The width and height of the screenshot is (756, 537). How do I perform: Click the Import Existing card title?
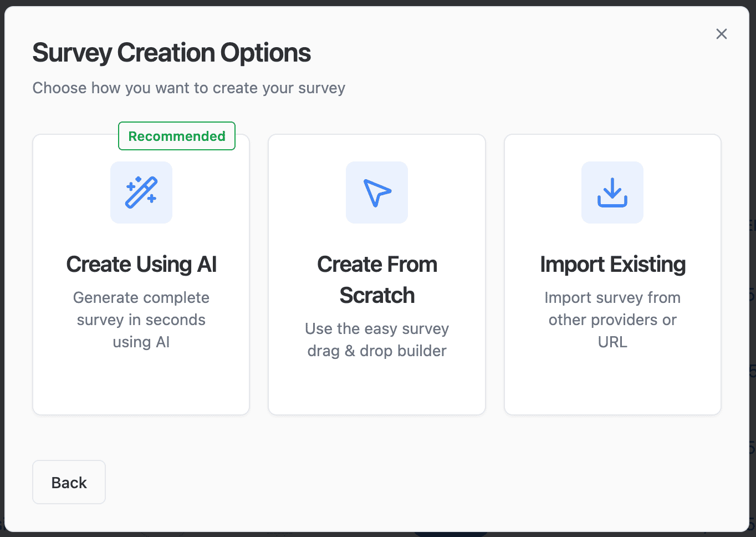point(612,265)
